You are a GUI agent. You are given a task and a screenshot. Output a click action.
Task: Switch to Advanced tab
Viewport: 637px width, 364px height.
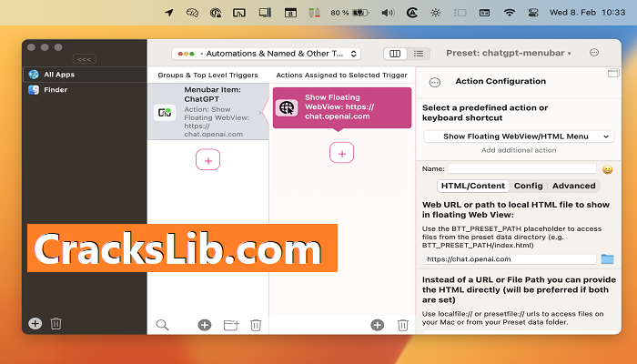(x=573, y=186)
